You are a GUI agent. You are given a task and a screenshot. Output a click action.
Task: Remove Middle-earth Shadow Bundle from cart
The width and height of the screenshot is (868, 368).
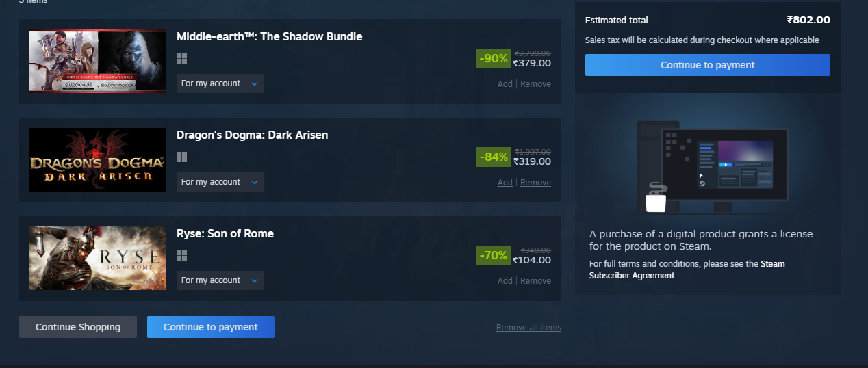[x=535, y=84]
